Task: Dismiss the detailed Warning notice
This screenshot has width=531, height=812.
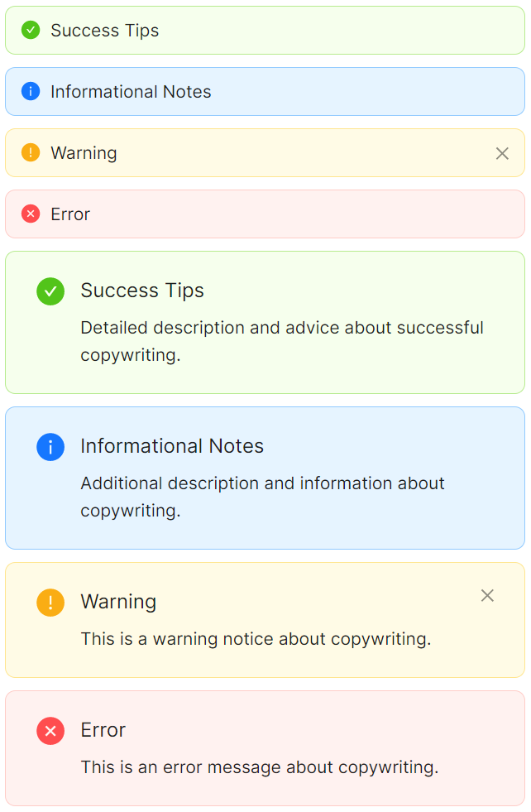Action: [487, 595]
